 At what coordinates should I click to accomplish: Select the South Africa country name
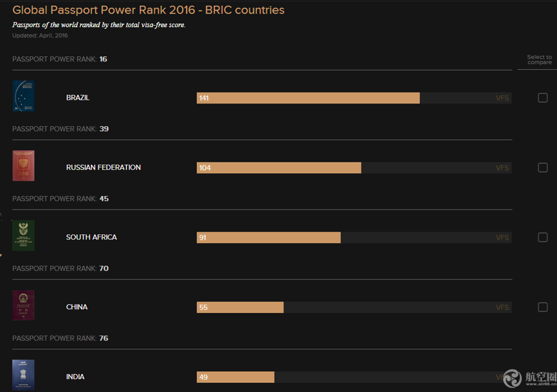[91, 237]
